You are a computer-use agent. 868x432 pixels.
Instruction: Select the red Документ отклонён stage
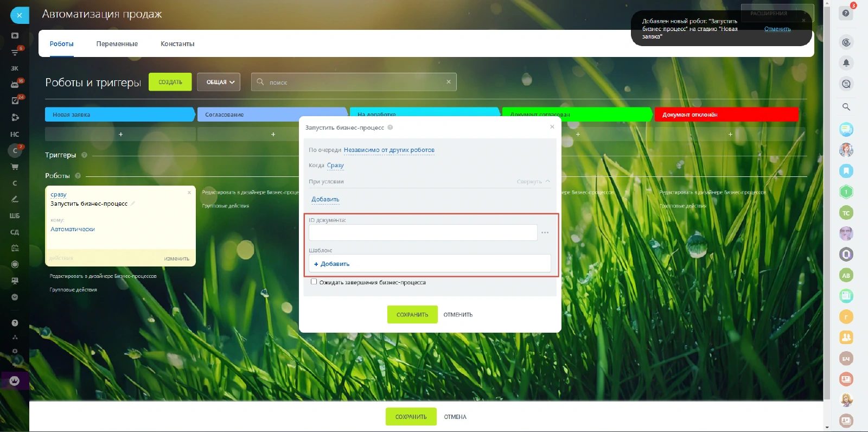tap(725, 115)
